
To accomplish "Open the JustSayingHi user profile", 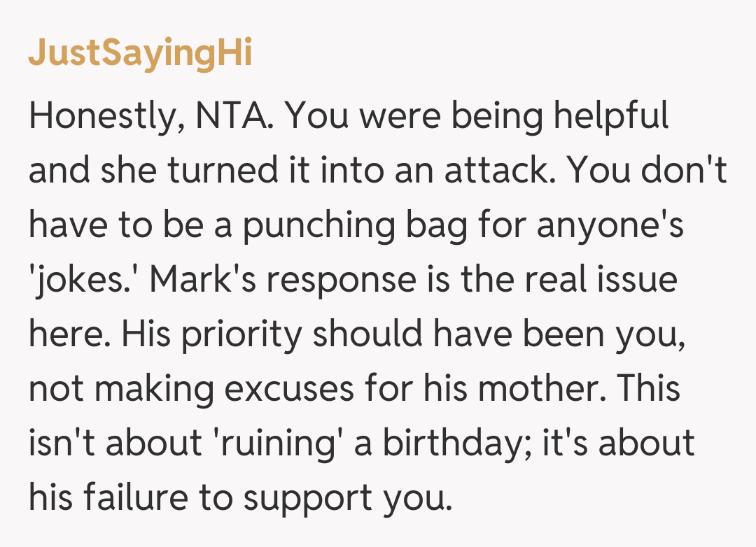I will (x=140, y=54).
